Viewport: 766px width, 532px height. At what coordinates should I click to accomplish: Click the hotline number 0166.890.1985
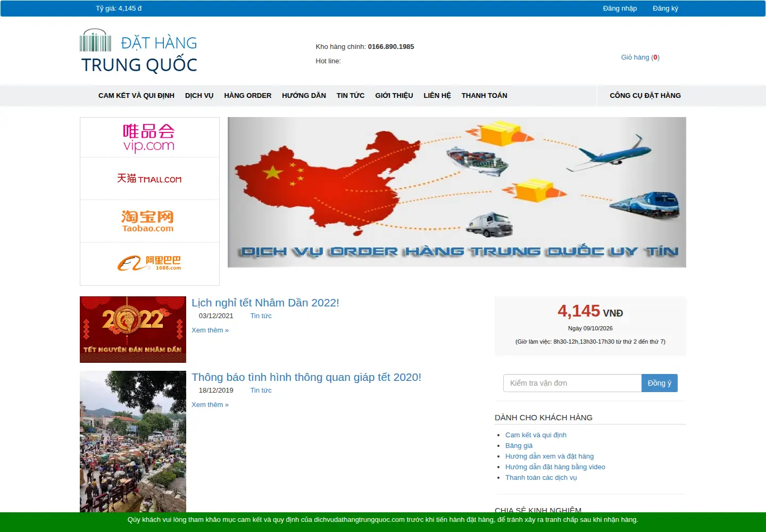391,47
